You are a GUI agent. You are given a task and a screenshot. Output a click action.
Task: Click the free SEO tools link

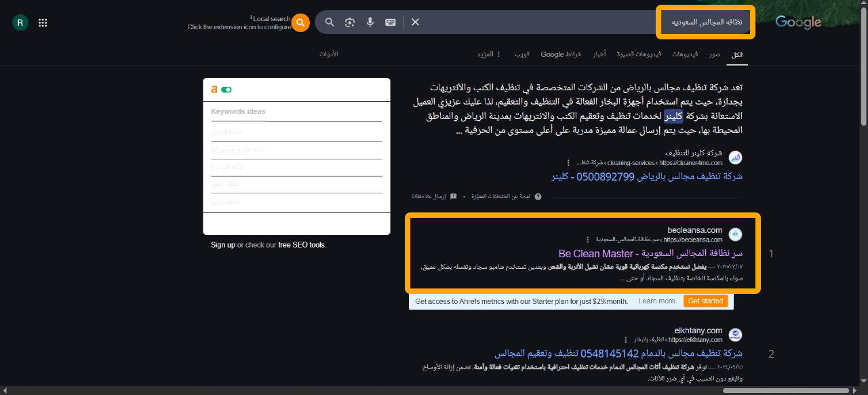(x=302, y=245)
